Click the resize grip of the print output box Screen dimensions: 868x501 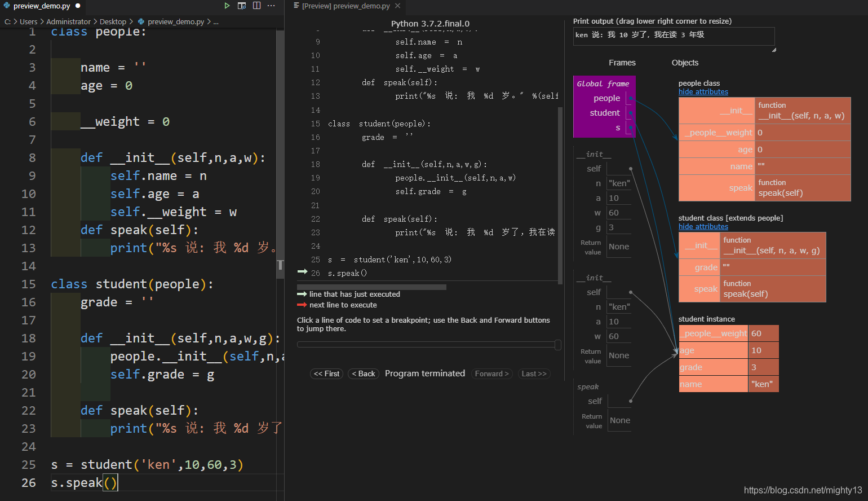point(773,50)
